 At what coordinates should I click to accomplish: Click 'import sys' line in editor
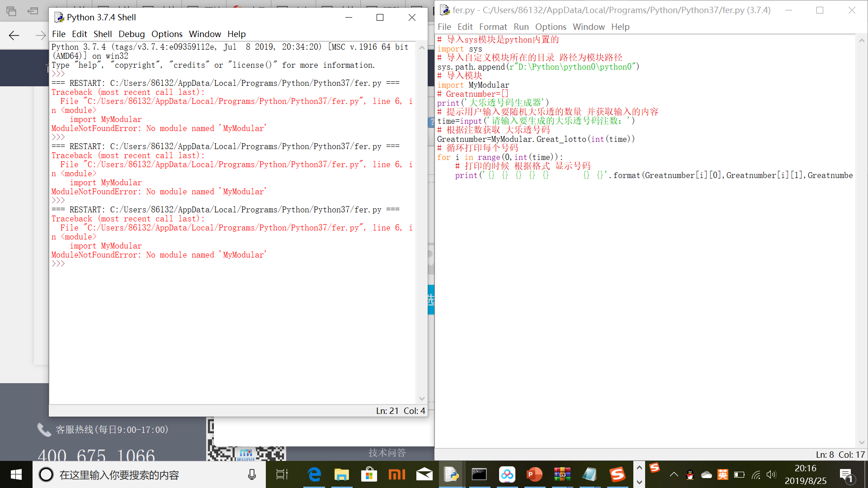459,49
